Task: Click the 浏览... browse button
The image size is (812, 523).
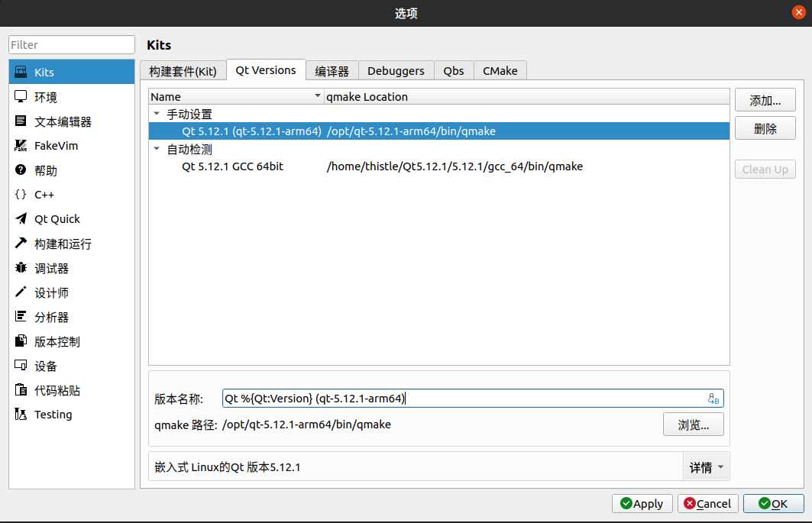Action: [694, 425]
